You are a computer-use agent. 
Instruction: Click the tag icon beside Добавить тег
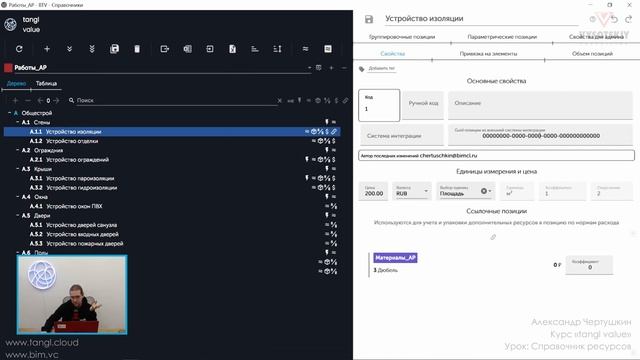pos(362,69)
